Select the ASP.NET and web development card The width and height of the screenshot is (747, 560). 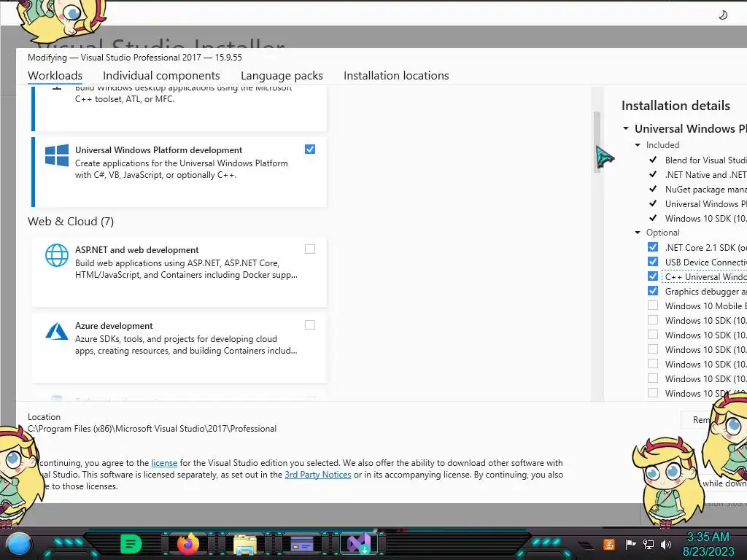179,272
